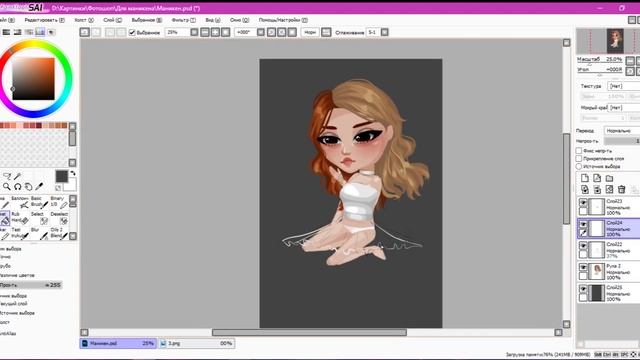
Task: Open rotation angle dropdown beside +000°
Action: coord(261,32)
